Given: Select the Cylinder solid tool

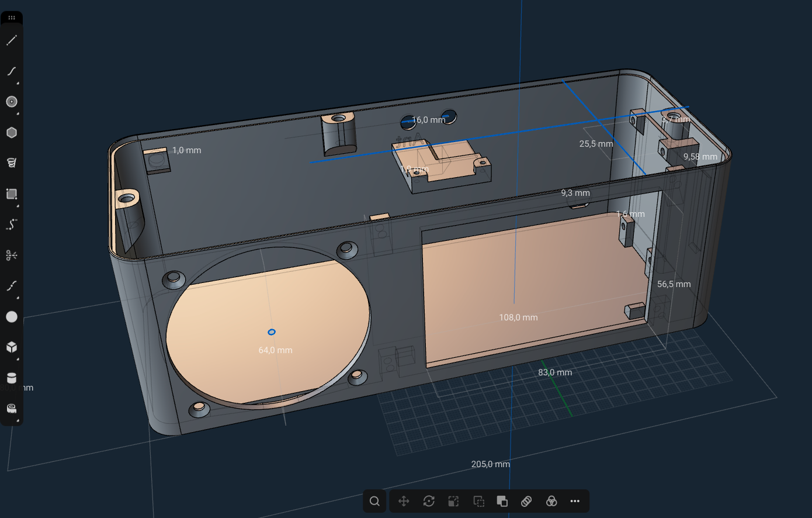Looking at the screenshot, I should tap(12, 378).
